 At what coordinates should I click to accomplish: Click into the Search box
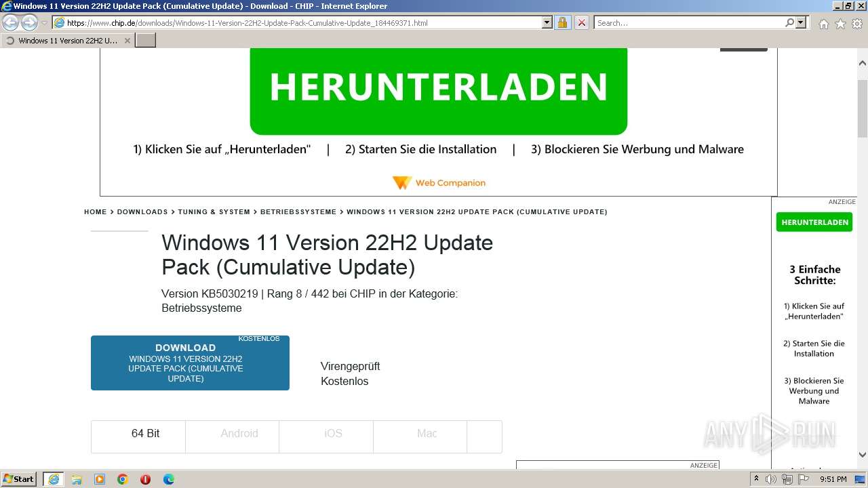coord(688,22)
